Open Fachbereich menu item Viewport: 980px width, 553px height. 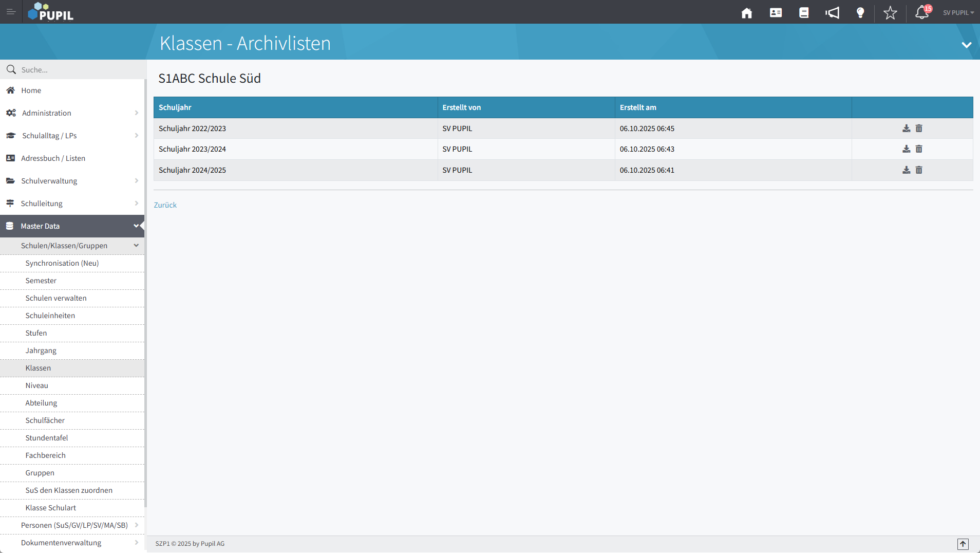coord(72,455)
